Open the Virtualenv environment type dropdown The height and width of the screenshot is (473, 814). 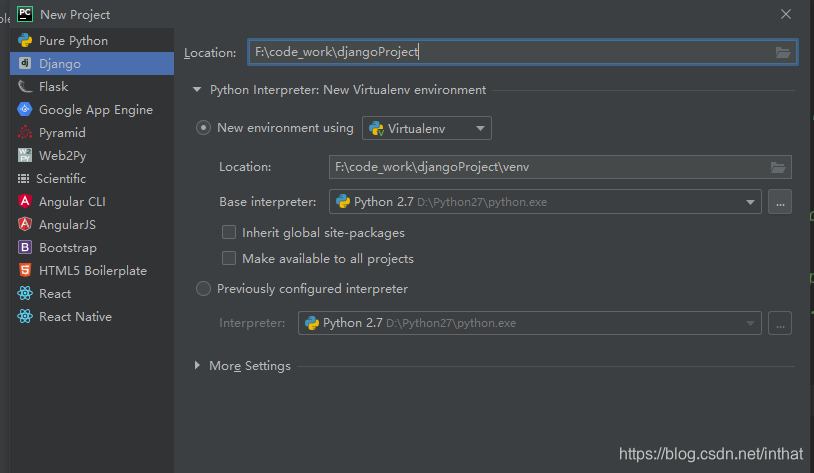427,128
